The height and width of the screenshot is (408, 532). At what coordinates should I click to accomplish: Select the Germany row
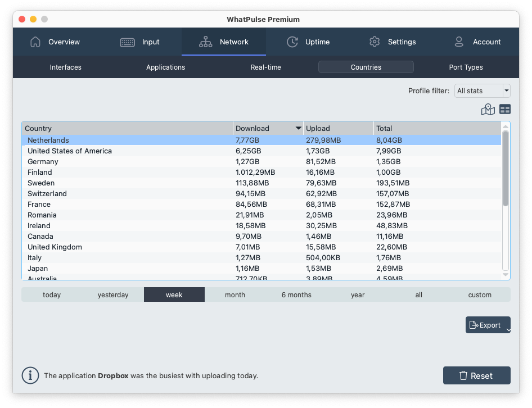click(x=262, y=161)
